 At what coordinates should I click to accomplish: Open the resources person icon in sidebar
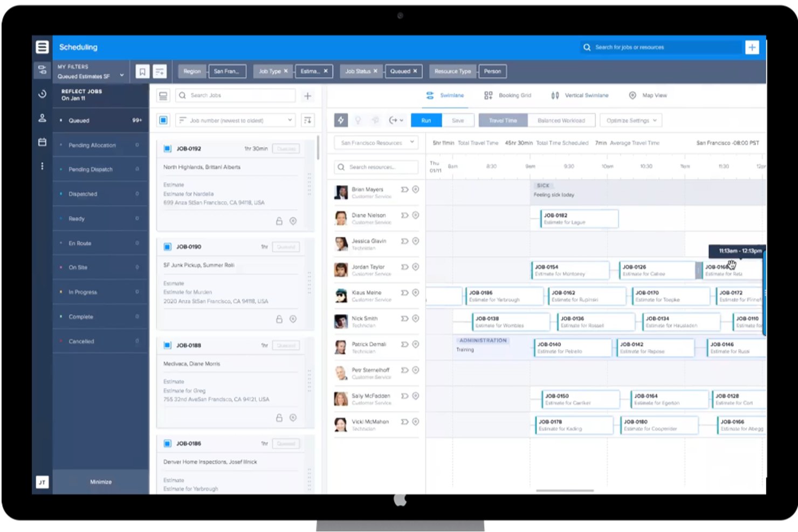coord(42,118)
